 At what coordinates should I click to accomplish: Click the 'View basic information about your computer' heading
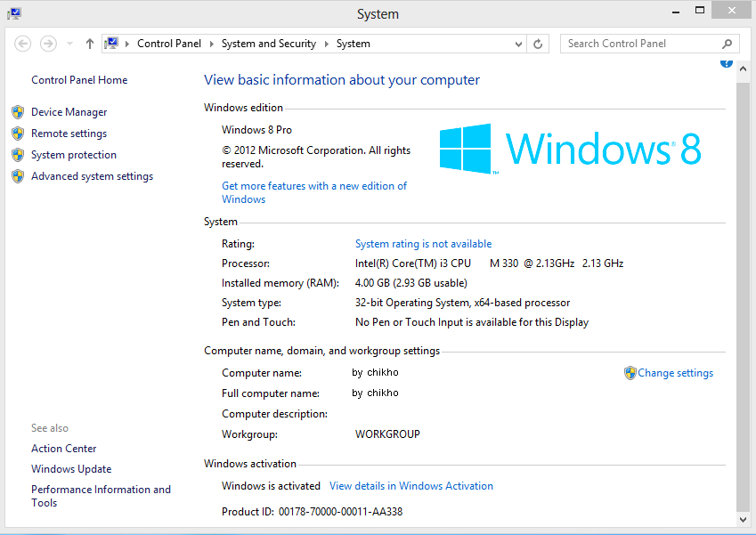[x=342, y=80]
